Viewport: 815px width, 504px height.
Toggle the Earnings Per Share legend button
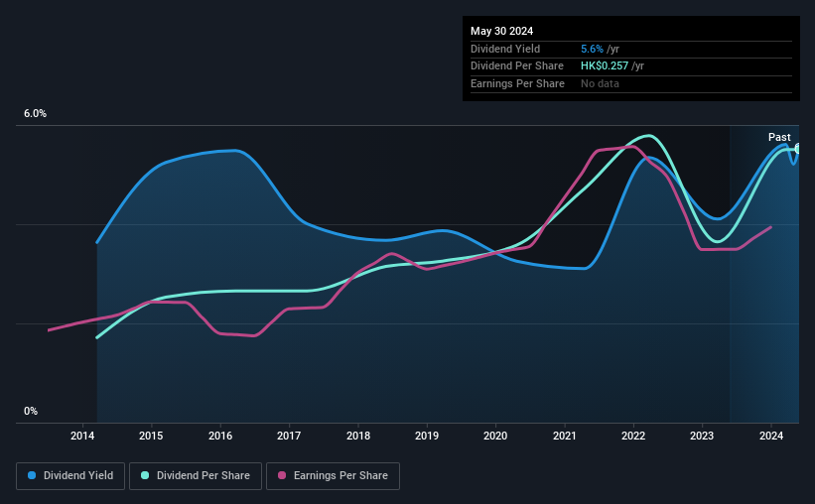(333, 476)
